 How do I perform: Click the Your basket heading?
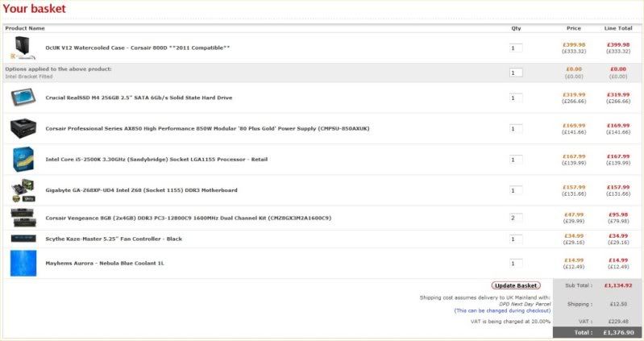tap(34, 8)
